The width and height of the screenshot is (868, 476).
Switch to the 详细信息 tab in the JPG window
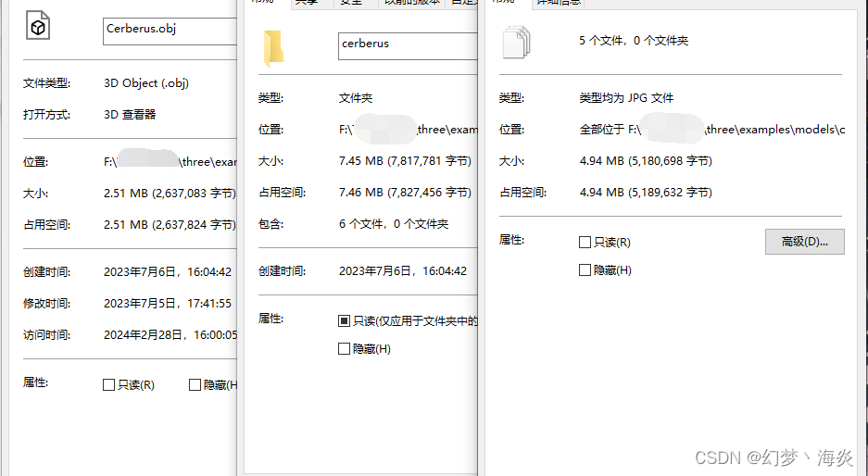coord(559,2)
